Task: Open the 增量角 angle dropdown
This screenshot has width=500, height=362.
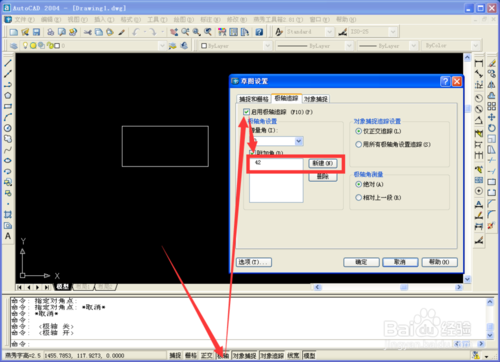Action: (x=299, y=141)
